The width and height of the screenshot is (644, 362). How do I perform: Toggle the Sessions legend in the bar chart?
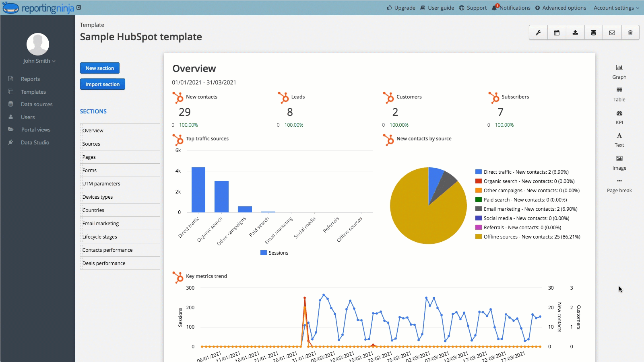[x=275, y=253]
